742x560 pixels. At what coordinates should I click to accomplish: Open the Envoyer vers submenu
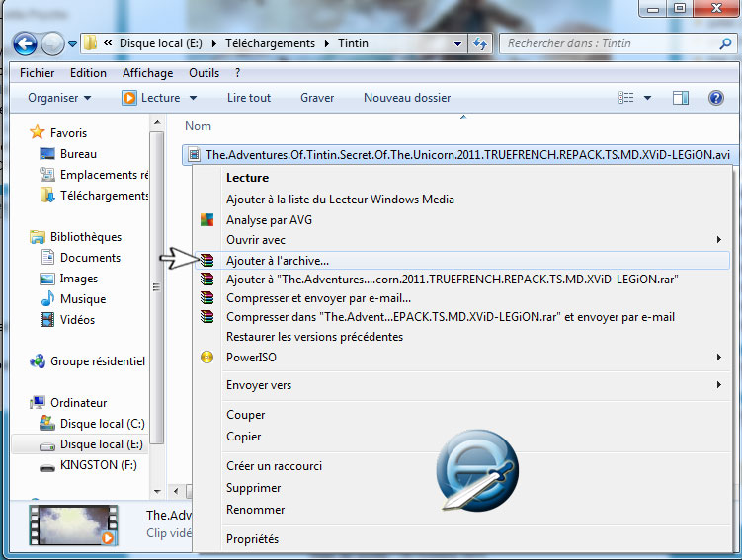pos(461,385)
